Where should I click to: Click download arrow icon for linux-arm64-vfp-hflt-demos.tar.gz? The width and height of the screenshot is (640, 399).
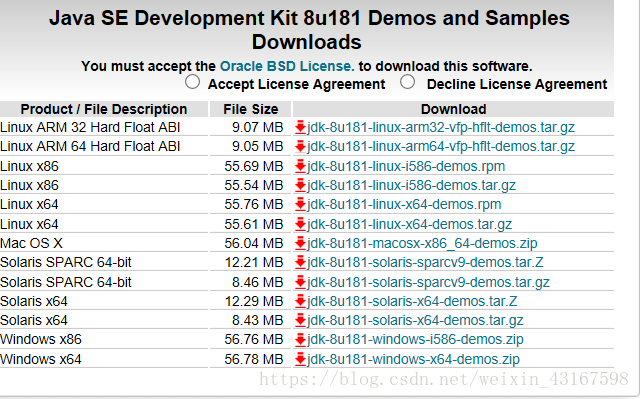(x=300, y=146)
